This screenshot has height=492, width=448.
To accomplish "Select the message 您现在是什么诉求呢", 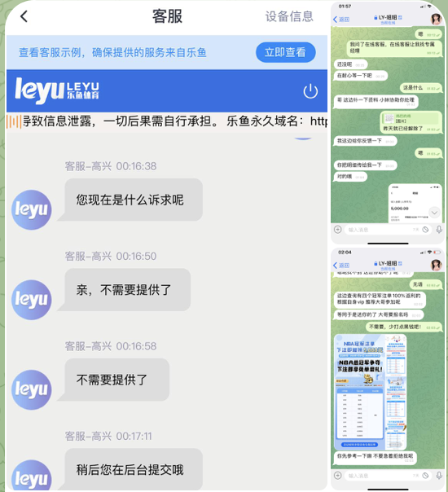I will click(130, 200).
